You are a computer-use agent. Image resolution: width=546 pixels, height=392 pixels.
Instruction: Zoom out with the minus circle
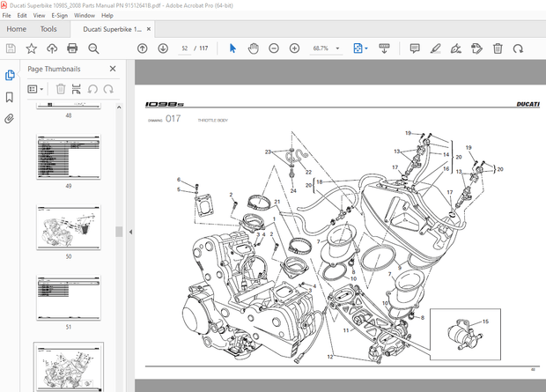(x=274, y=48)
